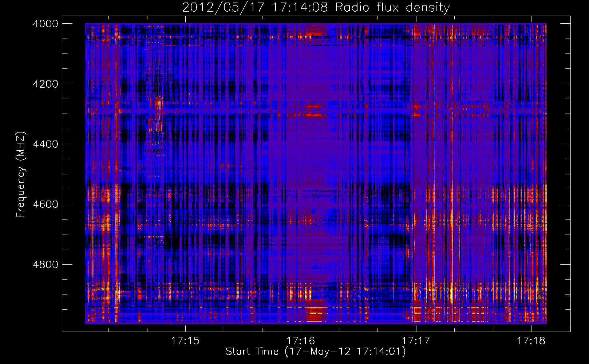Click the '4200' frequency axis label
589x364 pixels.
(46, 84)
